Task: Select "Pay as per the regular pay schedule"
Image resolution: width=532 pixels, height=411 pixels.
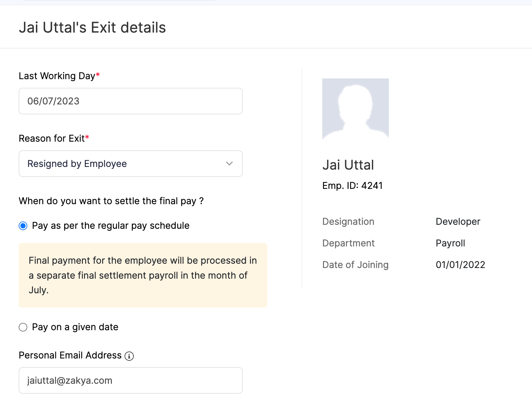Action: point(23,226)
